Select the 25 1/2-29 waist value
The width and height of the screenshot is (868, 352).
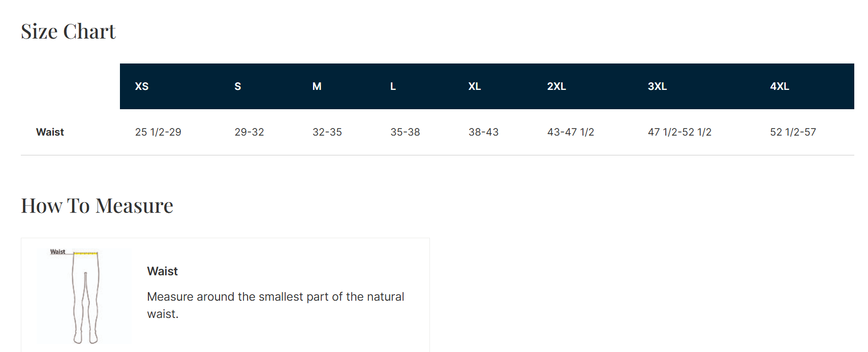pos(158,132)
